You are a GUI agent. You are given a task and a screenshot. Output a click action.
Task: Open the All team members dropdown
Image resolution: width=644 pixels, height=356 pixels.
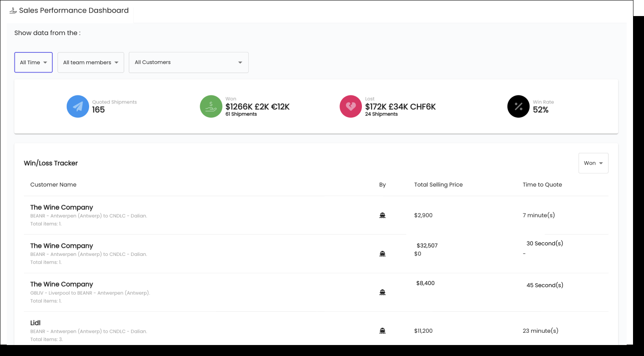pyautogui.click(x=91, y=63)
